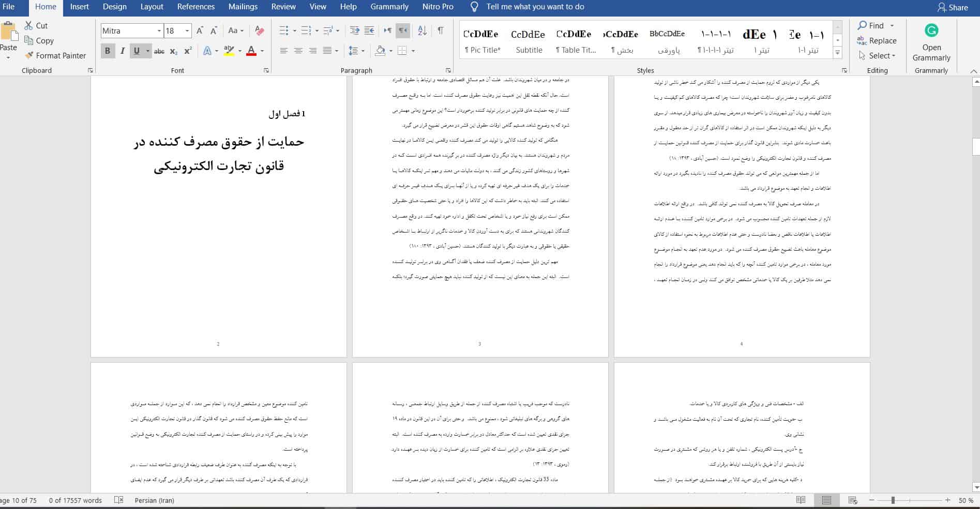Open Replace in Editing group
This screenshot has width=980, height=509.
coord(877,40)
